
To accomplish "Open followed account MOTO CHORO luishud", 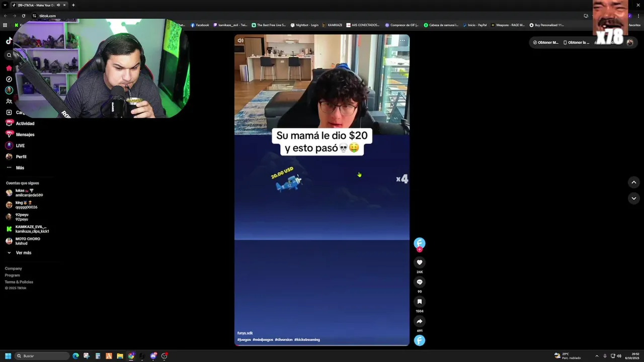I will click(23, 241).
